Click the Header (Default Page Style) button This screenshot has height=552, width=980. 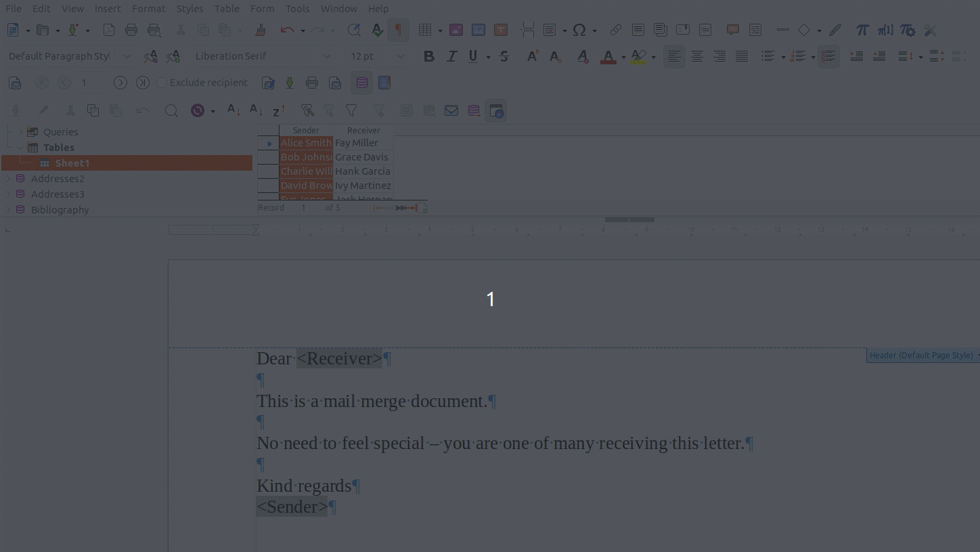click(922, 356)
